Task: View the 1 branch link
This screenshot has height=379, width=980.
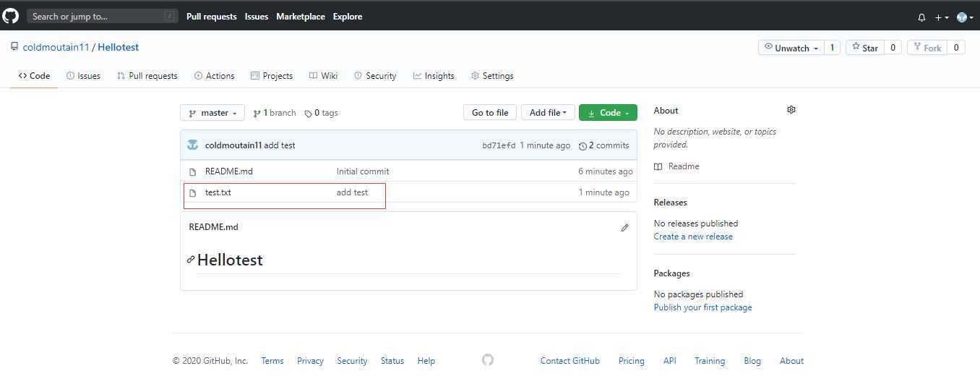Action: (x=274, y=113)
